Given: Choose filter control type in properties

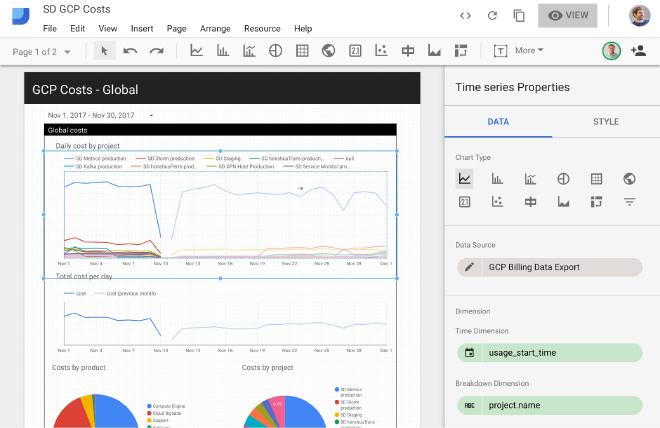Looking at the screenshot, I should 629,202.
